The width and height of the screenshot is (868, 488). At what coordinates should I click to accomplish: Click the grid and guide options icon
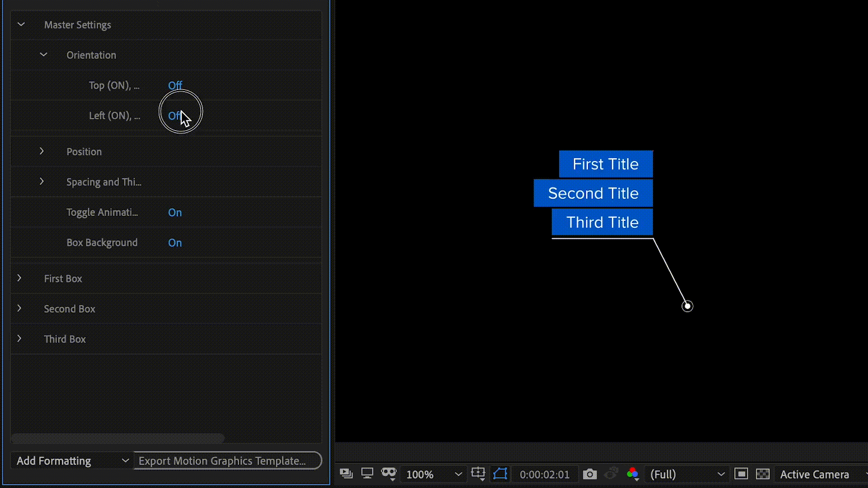[478, 474]
